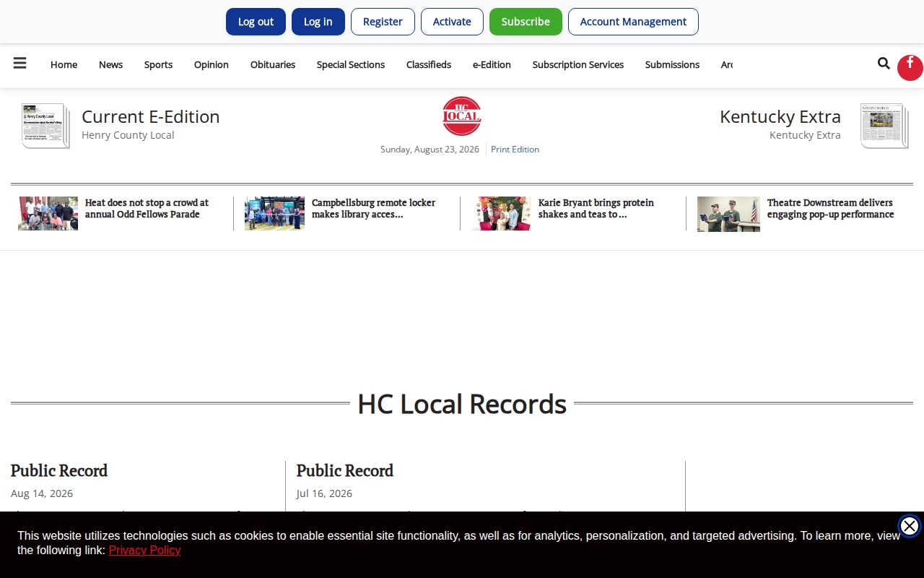Click the green Subscribe button
Screen dimensions: 924x578
pyautogui.click(x=526, y=22)
